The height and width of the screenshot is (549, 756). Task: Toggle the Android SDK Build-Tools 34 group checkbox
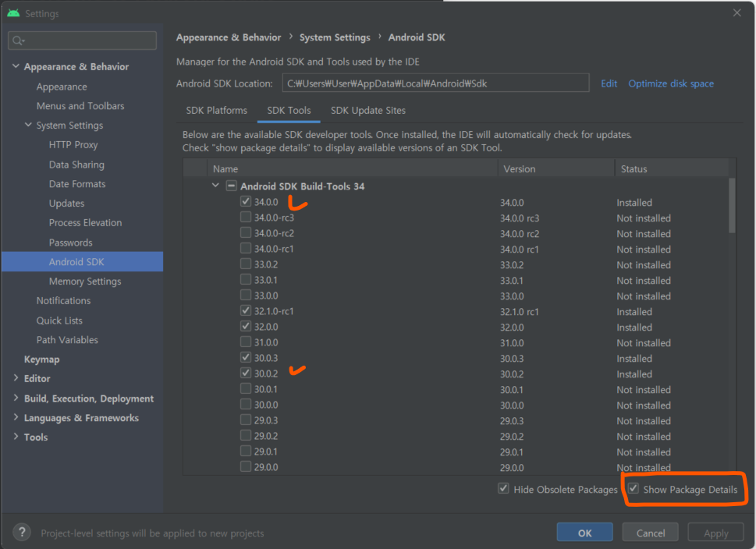(x=232, y=186)
